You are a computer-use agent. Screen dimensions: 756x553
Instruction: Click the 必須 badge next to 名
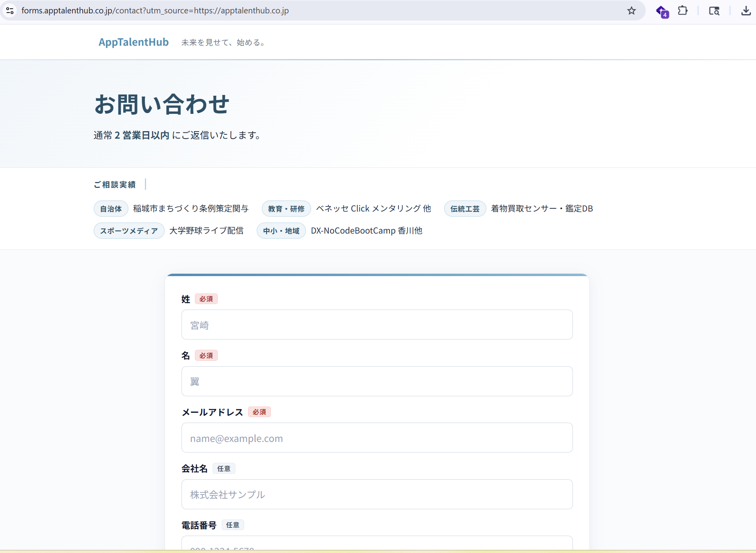pos(206,356)
